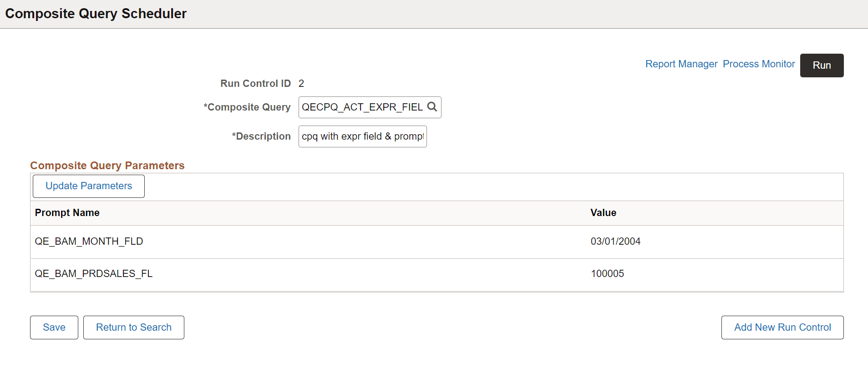868x383 pixels.
Task: Click the Update Parameters button
Action: pos(88,186)
